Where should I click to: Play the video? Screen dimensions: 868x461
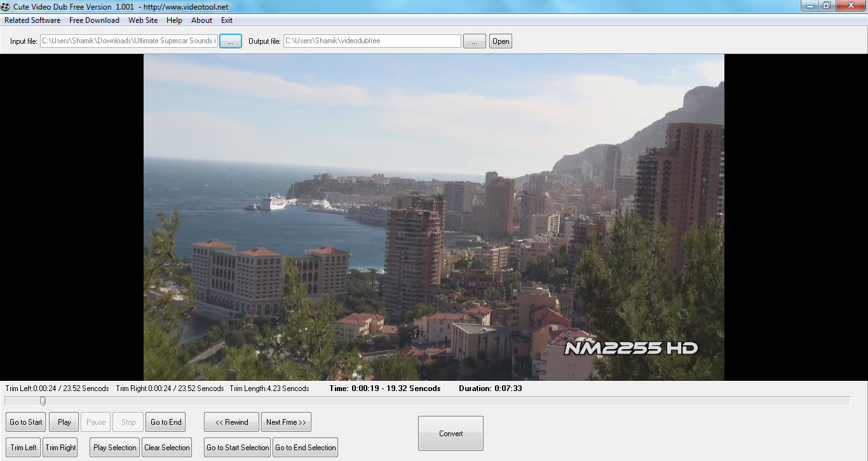pyautogui.click(x=64, y=422)
